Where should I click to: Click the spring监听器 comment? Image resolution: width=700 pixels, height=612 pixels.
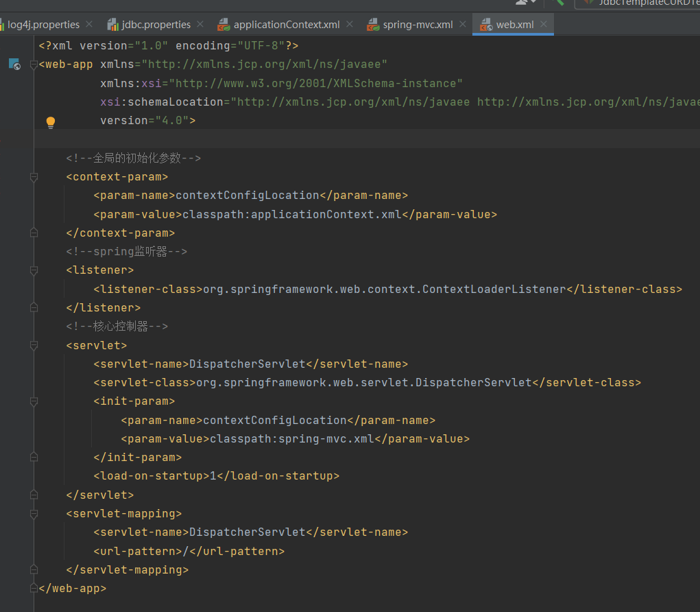tap(126, 252)
